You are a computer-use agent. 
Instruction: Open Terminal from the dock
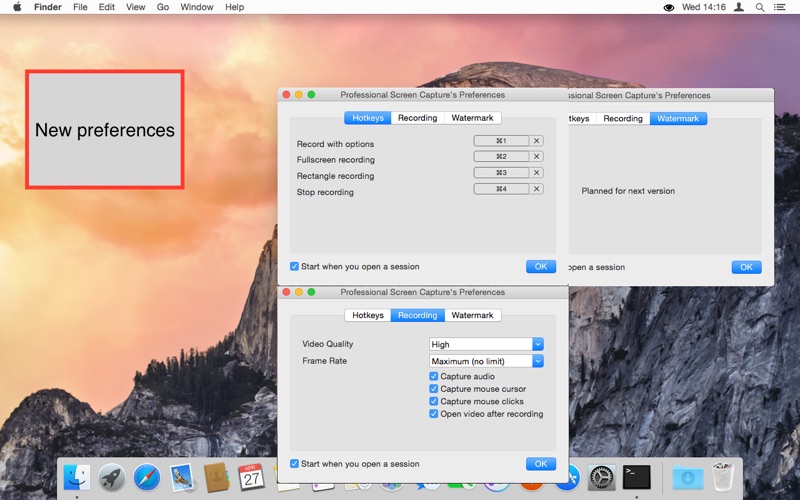(637, 478)
